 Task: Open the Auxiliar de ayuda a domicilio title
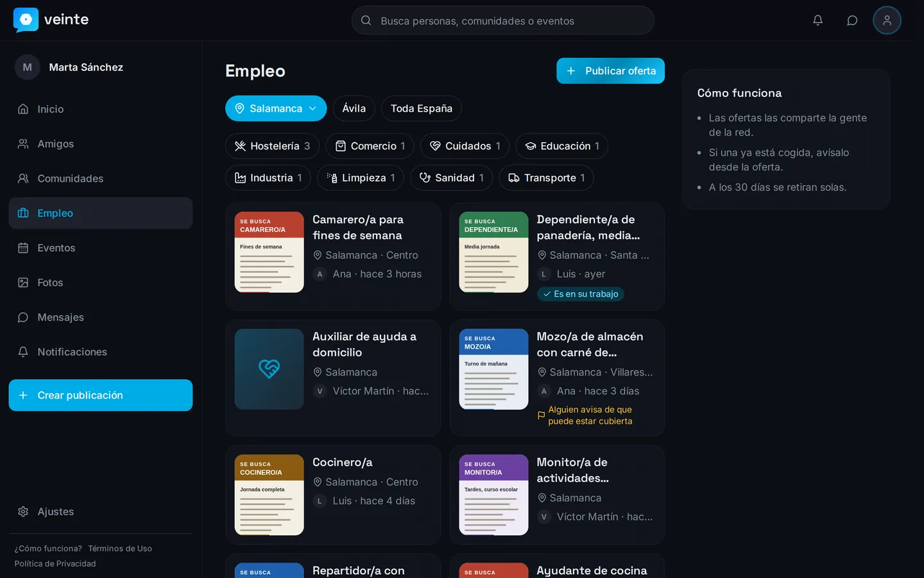coord(364,344)
